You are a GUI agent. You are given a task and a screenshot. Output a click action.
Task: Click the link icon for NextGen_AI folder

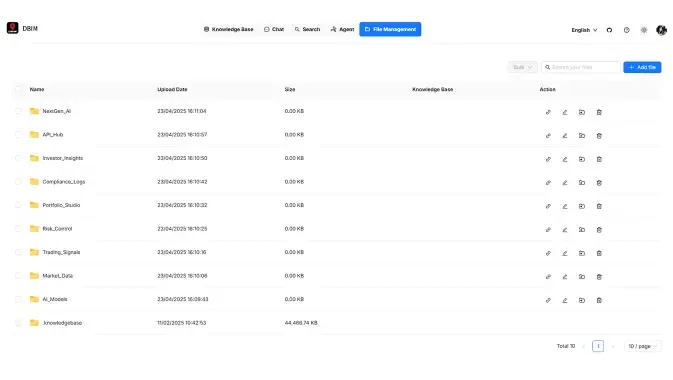(548, 112)
